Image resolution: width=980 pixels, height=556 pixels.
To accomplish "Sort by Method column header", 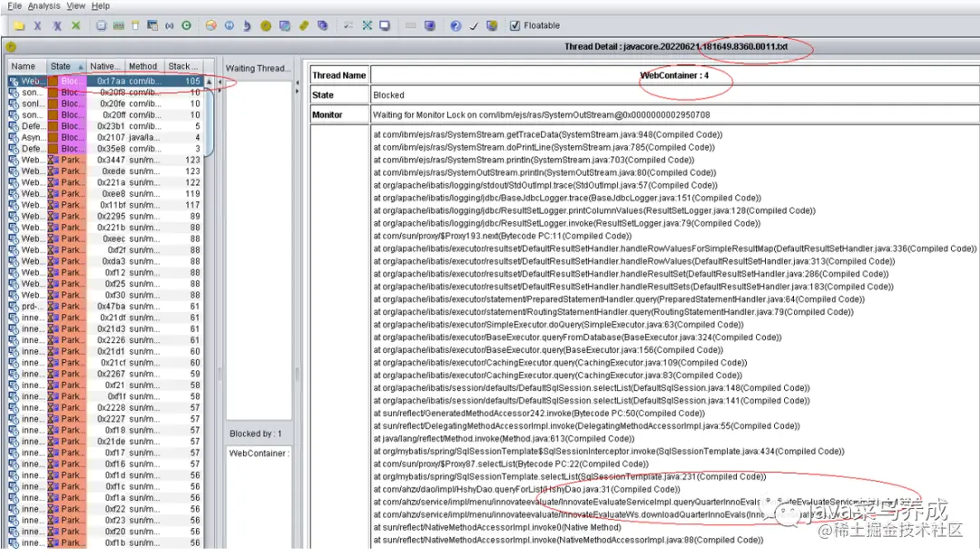I will pyautogui.click(x=143, y=66).
